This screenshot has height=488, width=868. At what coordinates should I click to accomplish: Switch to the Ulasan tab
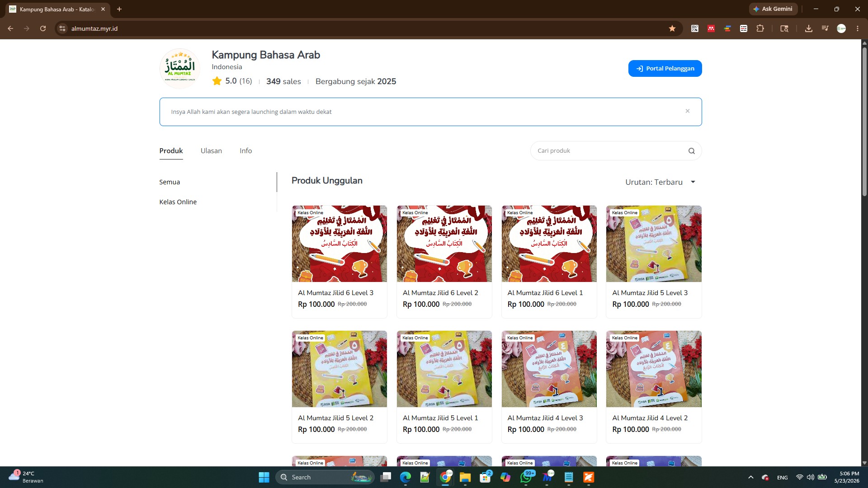pos(211,151)
